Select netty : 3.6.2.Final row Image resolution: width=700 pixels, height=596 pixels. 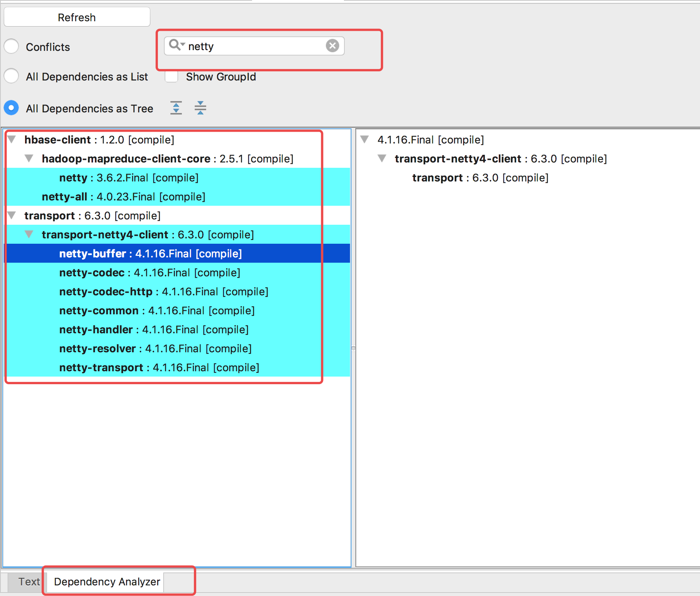[177, 177]
